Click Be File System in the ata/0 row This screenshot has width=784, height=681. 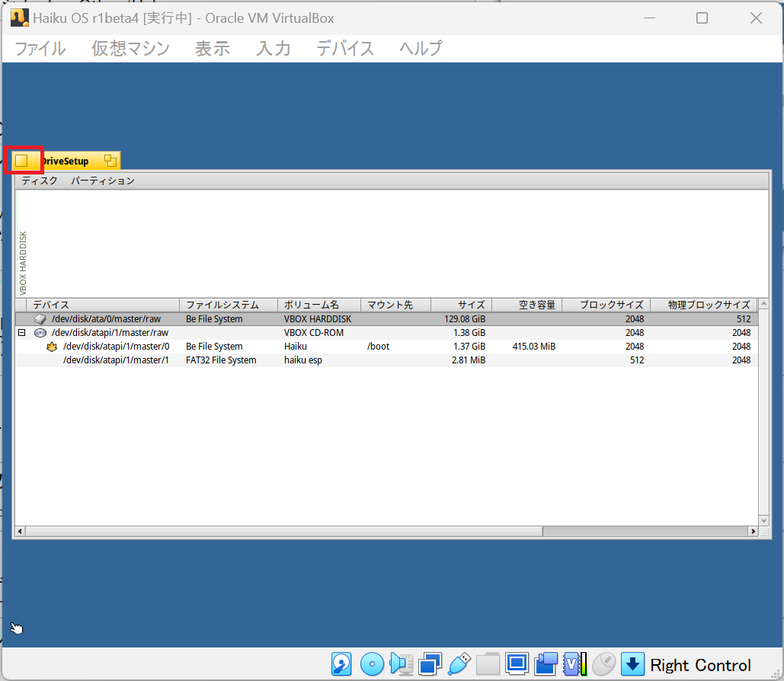pyautogui.click(x=214, y=319)
